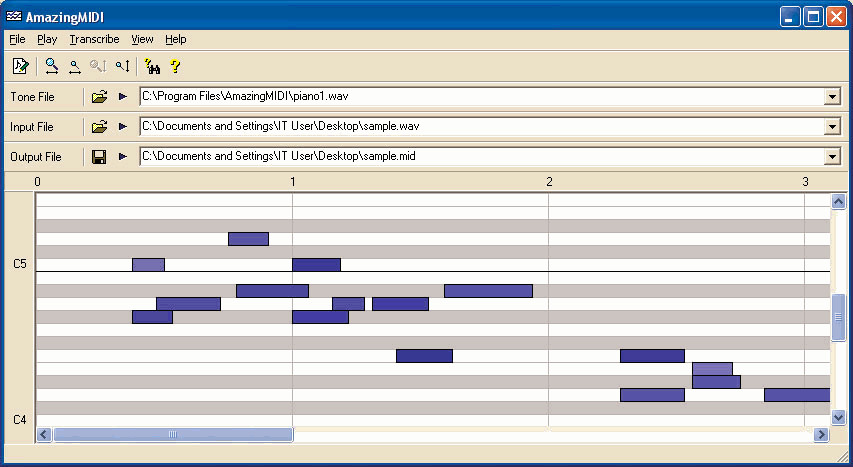This screenshot has width=853, height=467.
Task: Click the horizontal scrollbar left arrow
Action: click(x=44, y=434)
